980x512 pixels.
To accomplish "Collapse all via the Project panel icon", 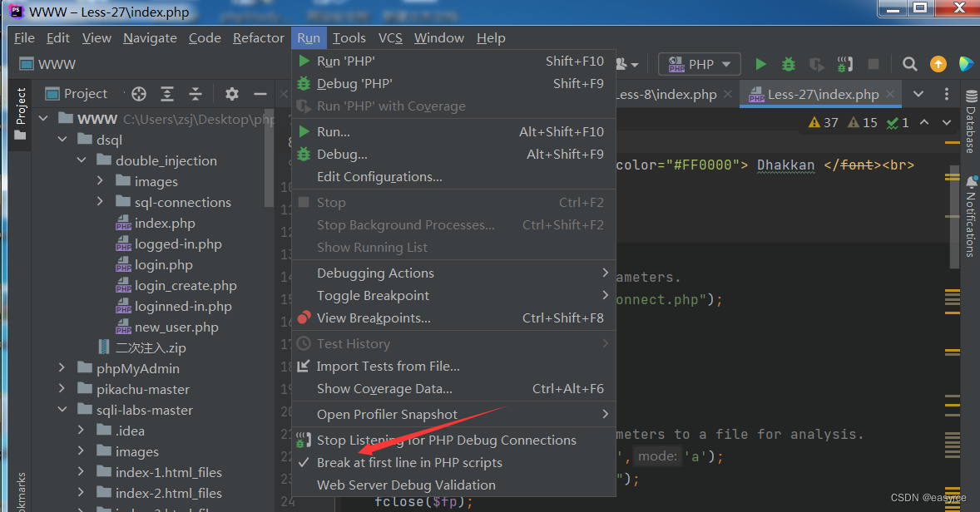I will [196, 94].
